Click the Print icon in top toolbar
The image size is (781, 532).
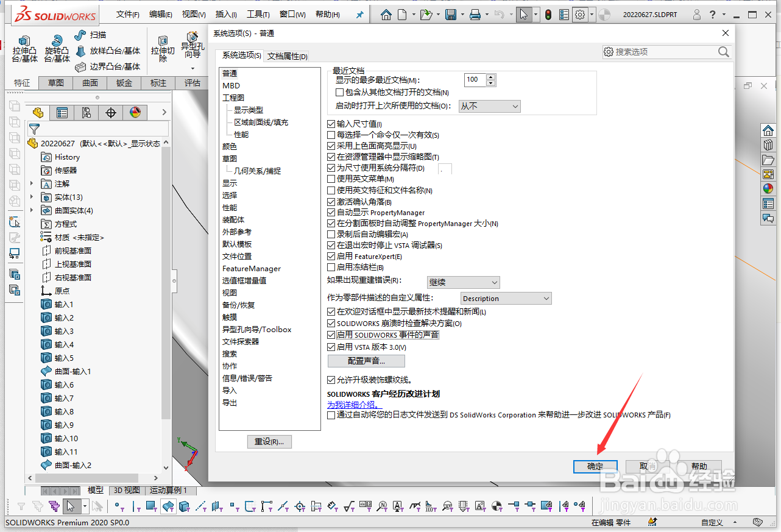tap(476, 15)
